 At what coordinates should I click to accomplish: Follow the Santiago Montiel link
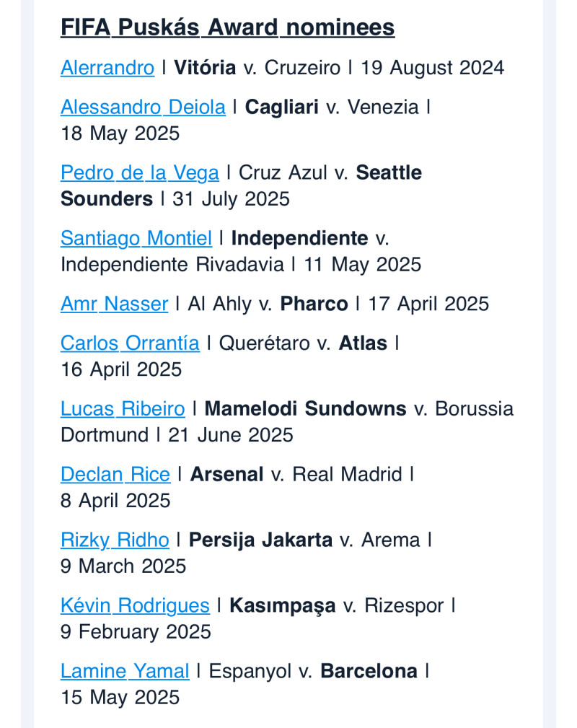[136, 238]
